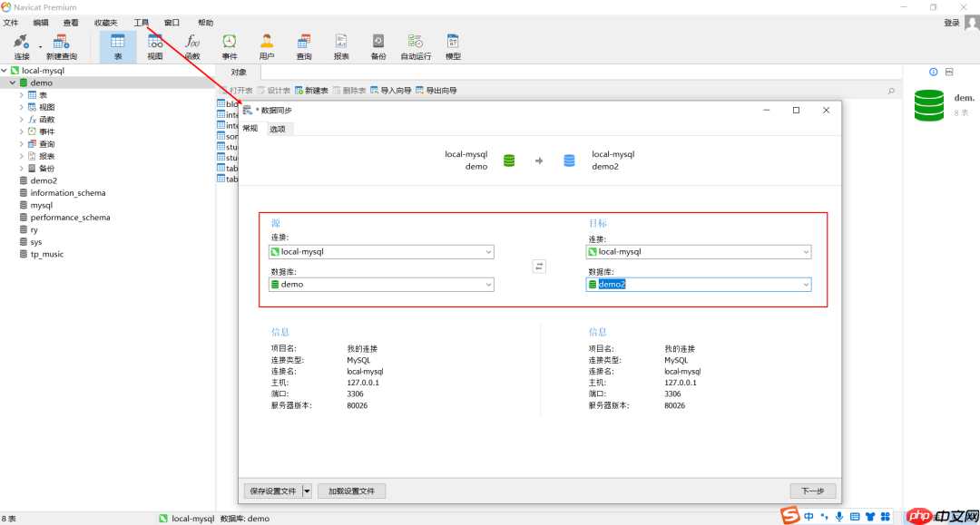Open the 事件 (Event) toolbar icon
Viewport: 980px width, 525px height.
(230, 46)
